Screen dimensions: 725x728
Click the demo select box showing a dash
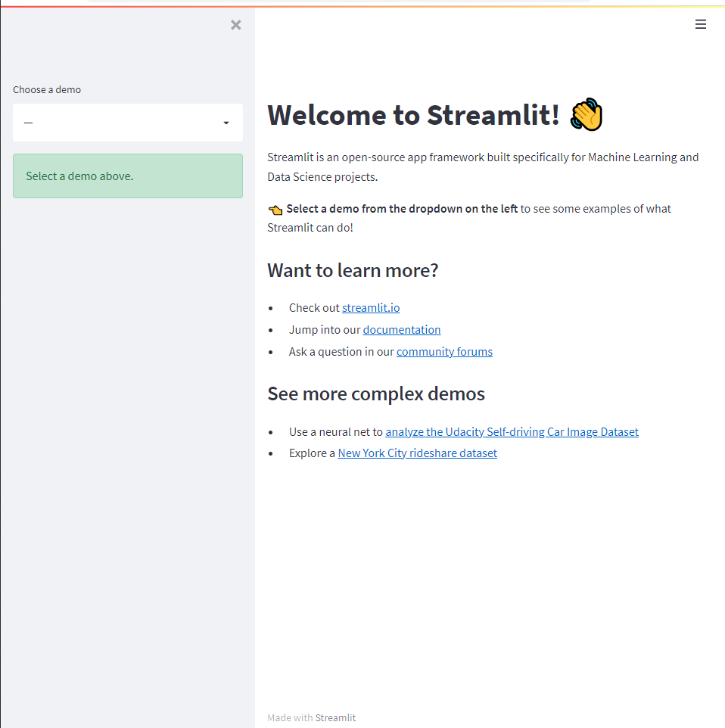point(128,123)
